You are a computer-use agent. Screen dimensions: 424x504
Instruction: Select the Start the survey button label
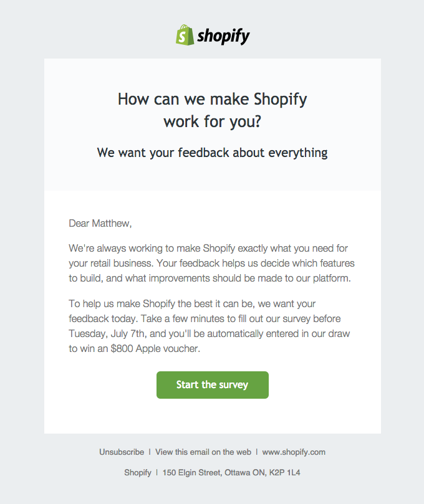pyautogui.click(x=212, y=385)
